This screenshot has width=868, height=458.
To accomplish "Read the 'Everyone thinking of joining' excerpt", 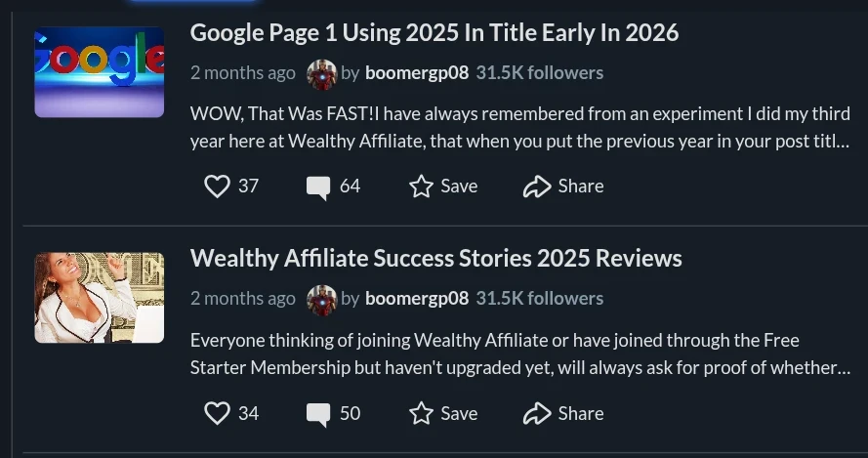I will (x=519, y=354).
